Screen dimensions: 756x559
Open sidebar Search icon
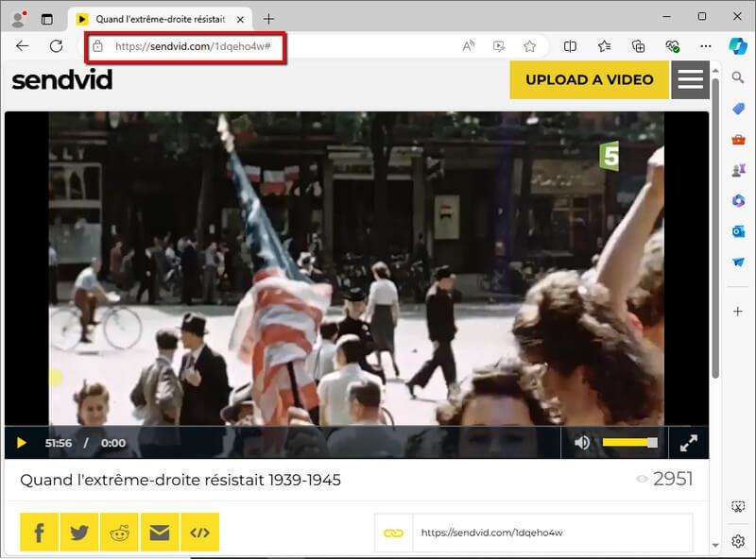pos(738,77)
